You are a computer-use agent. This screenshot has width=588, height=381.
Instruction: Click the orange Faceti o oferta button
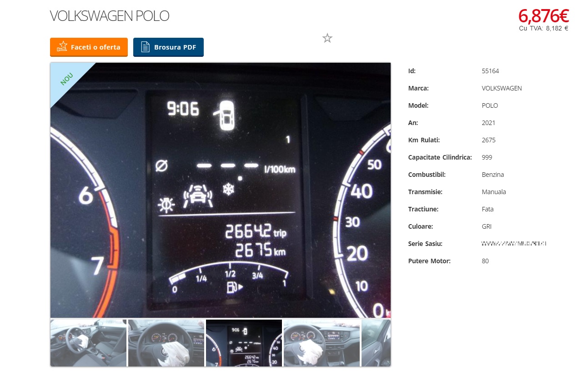tap(89, 47)
